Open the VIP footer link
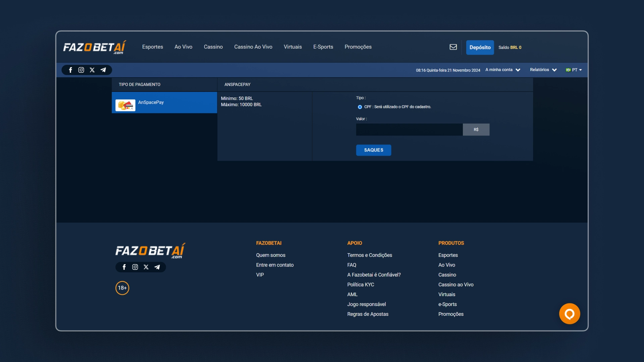 tap(260, 275)
